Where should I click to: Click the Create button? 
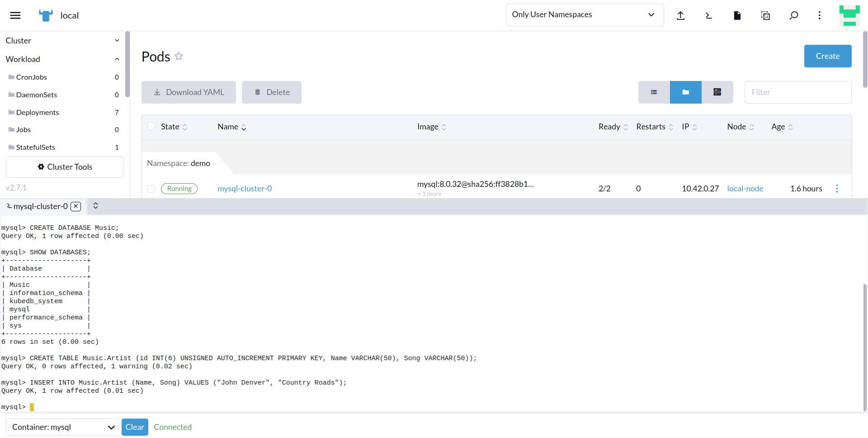pyautogui.click(x=827, y=56)
